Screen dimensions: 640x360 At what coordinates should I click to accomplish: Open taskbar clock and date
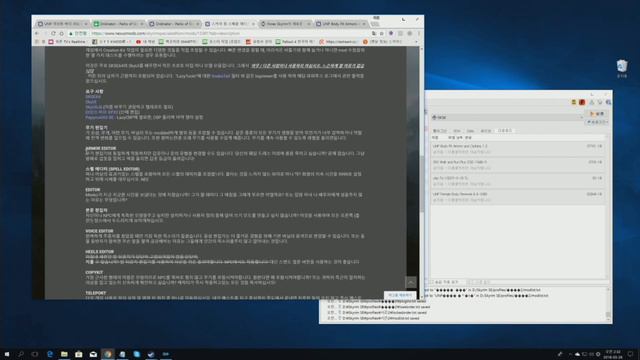613,354
